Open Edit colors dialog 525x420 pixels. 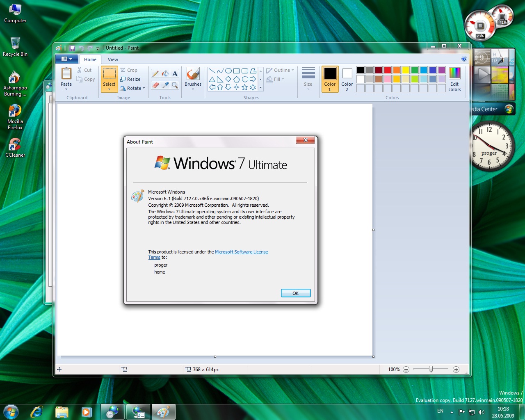(x=454, y=79)
